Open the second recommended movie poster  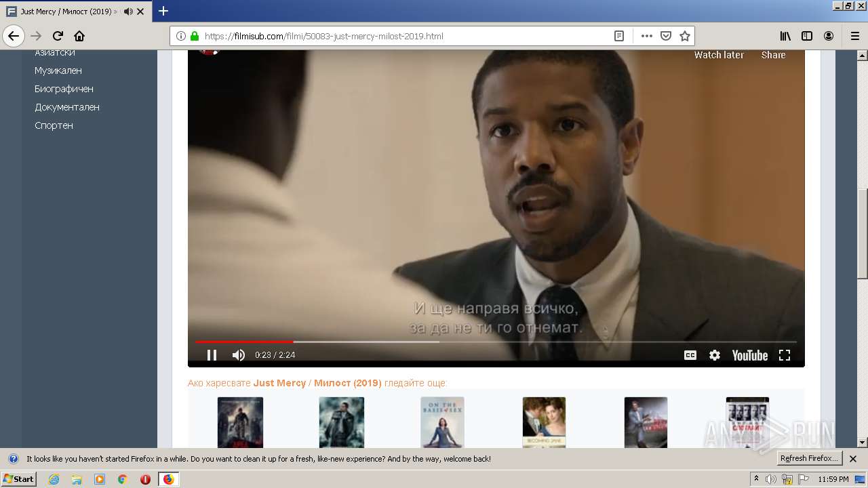[342, 422]
